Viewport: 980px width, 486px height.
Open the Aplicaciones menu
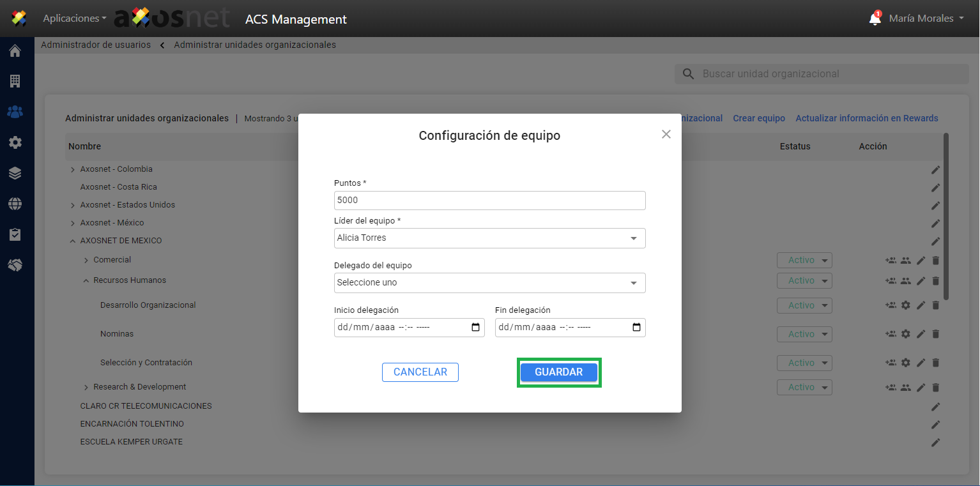click(x=74, y=19)
